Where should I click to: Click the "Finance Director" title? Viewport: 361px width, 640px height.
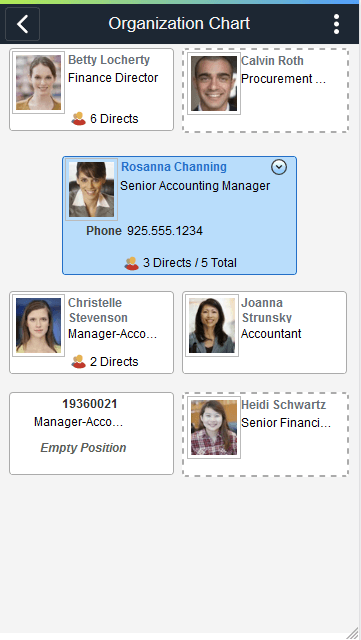tap(113, 78)
